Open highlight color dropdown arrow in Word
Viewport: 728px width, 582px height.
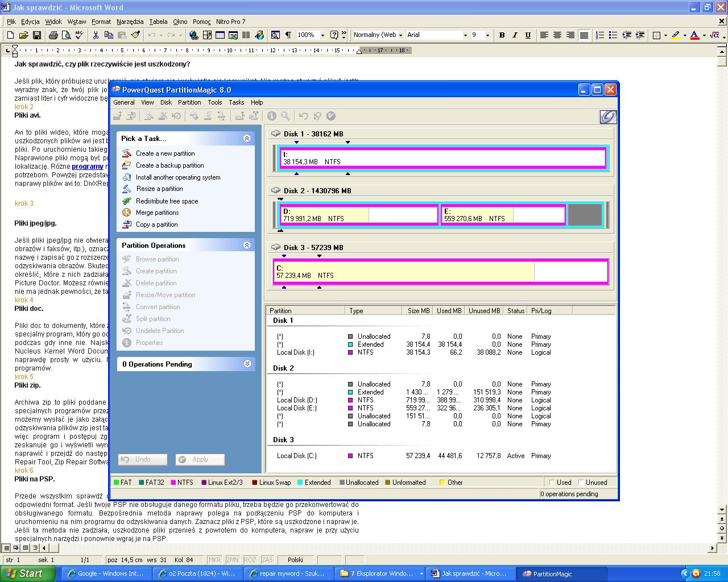(x=685, y=35)
